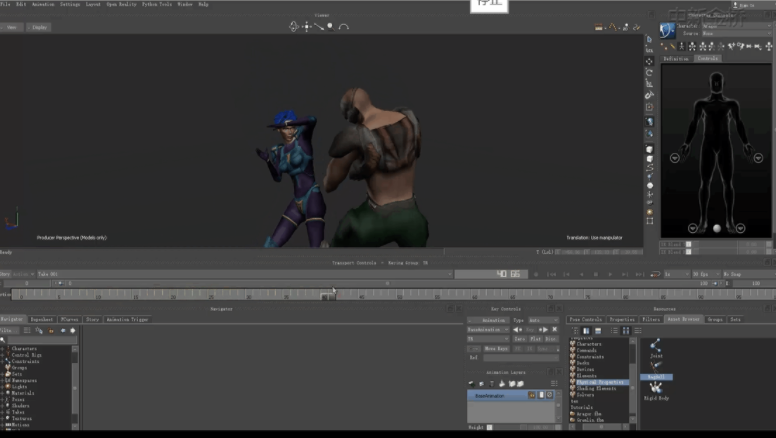Select the Ragdoll asset

click(x=656, y=370)
